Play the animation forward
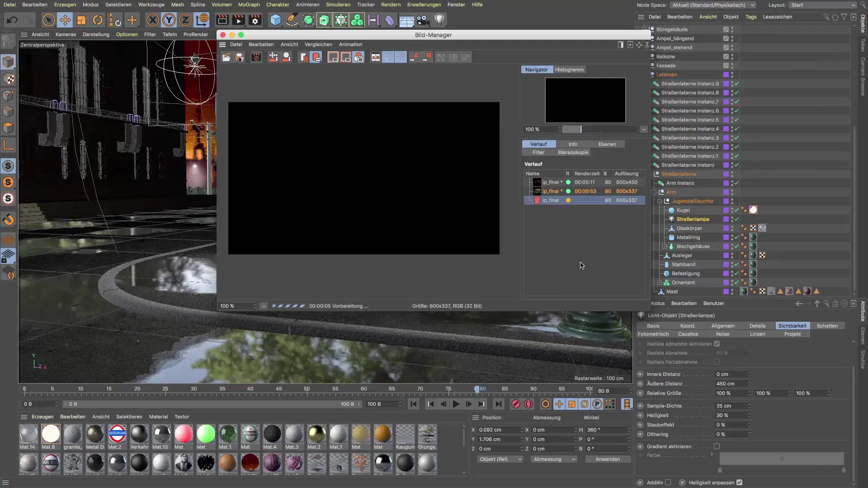 [456, 404]
